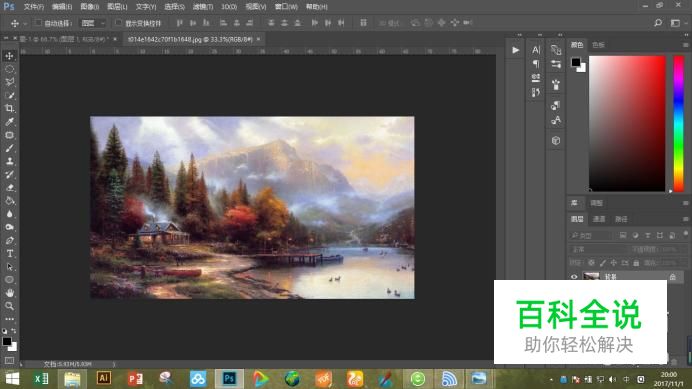The height and width of the screenshot is (389, 692).
Task: Open the Auto-Select layer/group dropdown
Action: (93, 23)
